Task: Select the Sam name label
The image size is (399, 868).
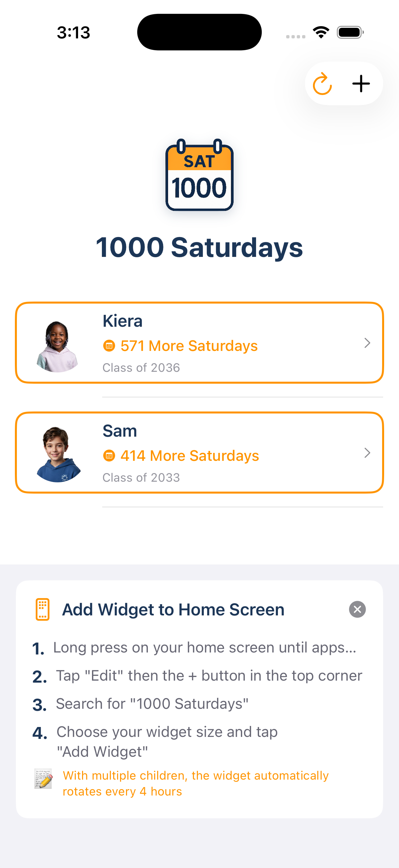Action: pyautogui.click(x=120, y=431)
